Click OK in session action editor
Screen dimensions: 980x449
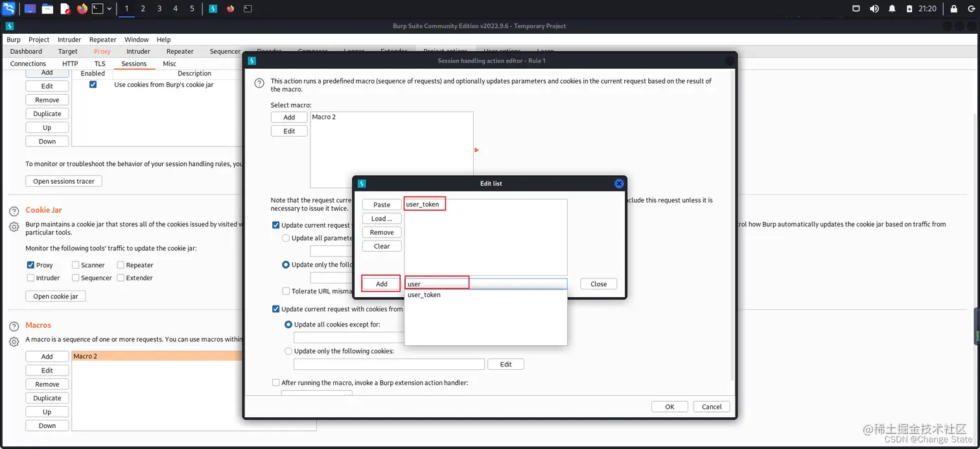pos(670,407)
